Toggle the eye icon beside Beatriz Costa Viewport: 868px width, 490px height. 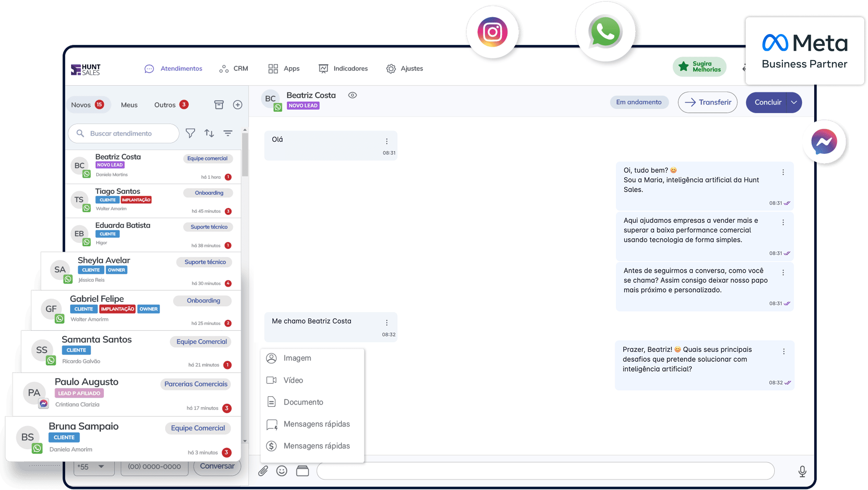352,95
